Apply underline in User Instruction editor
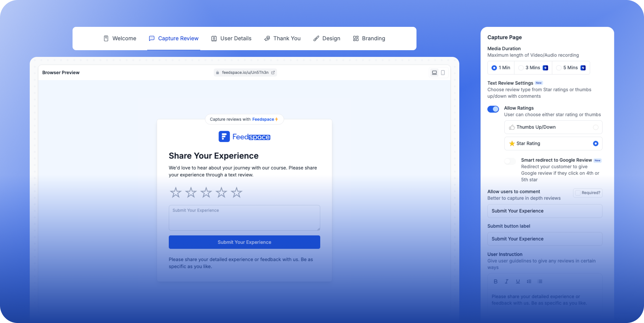This screenshot has height=323, width=644. coord(518,282)
